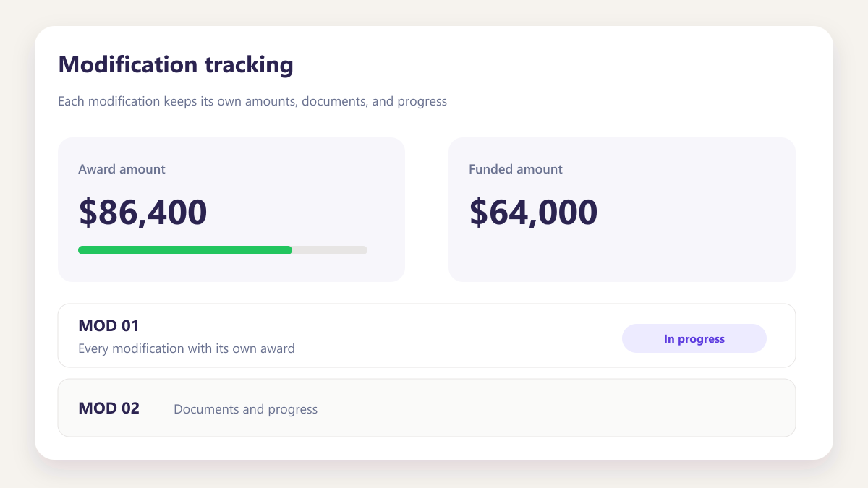
Task: Click empty space in the MOD 01 row
Action: [x=456, y=335]
